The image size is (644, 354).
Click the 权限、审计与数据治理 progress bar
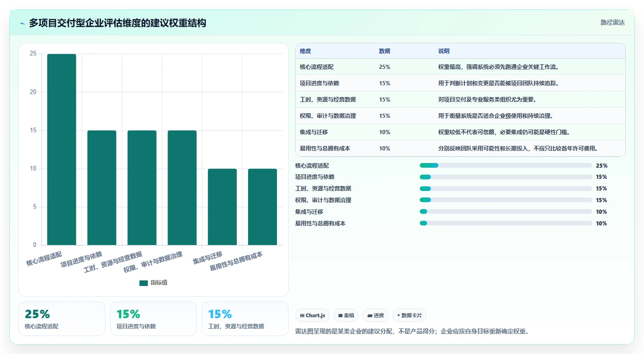[506, 200]
